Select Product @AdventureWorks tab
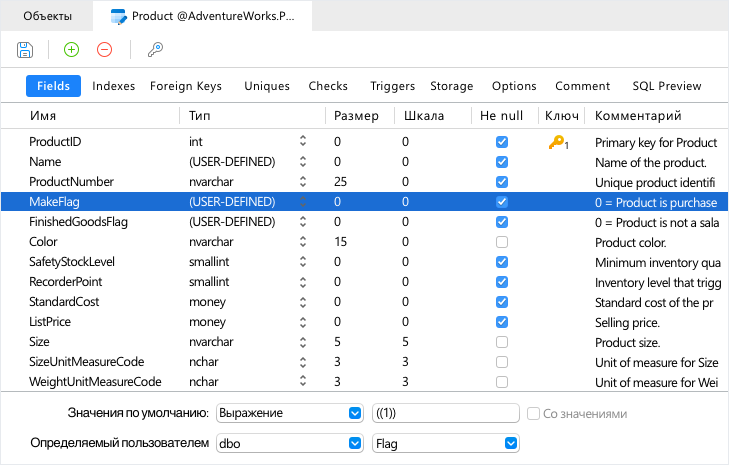The image size is (729, 465). pos(203,16)
